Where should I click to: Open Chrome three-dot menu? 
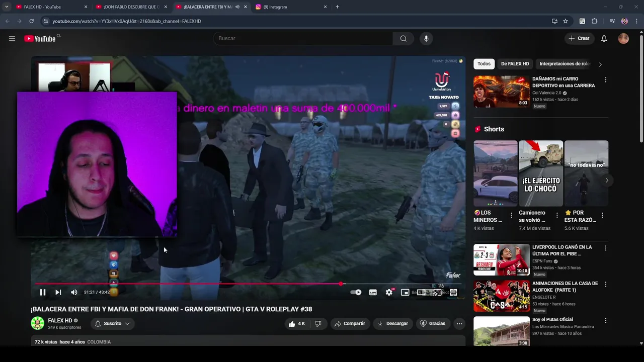636,21
